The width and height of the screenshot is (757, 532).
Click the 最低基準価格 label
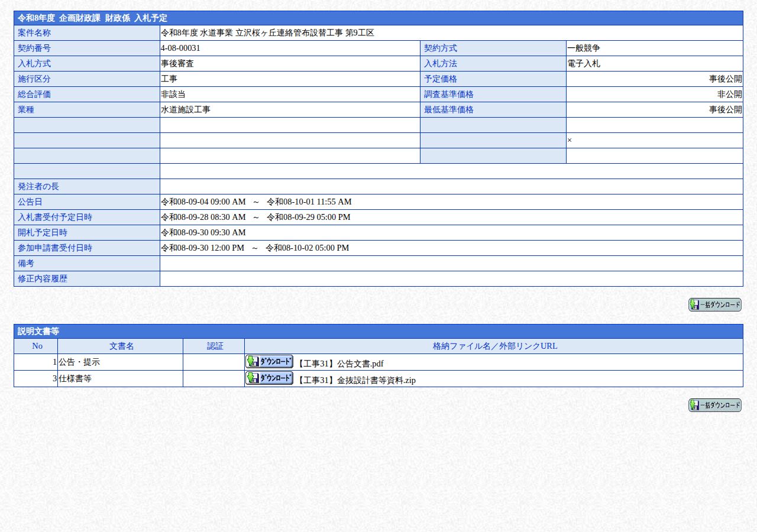449,110
